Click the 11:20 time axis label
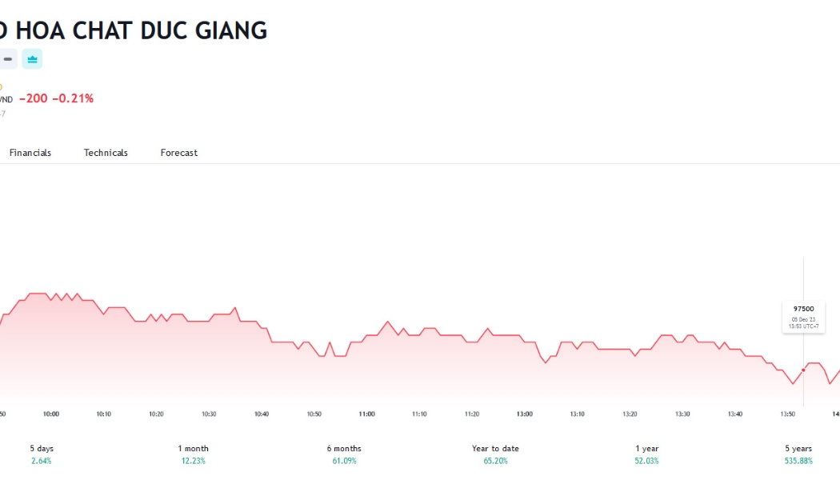840x504 pixels. 472,414
